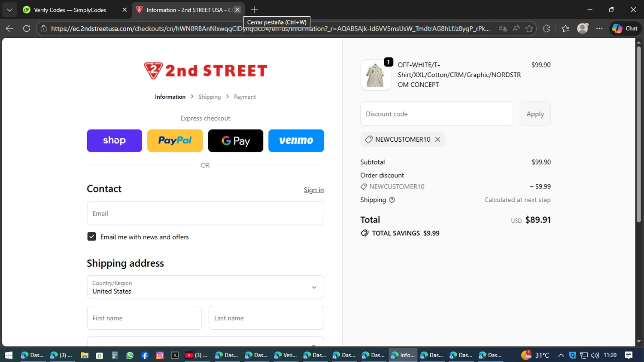Open the browser extensions icon
The width and height of the screenshot is (644, 362).
click(546, 28)
